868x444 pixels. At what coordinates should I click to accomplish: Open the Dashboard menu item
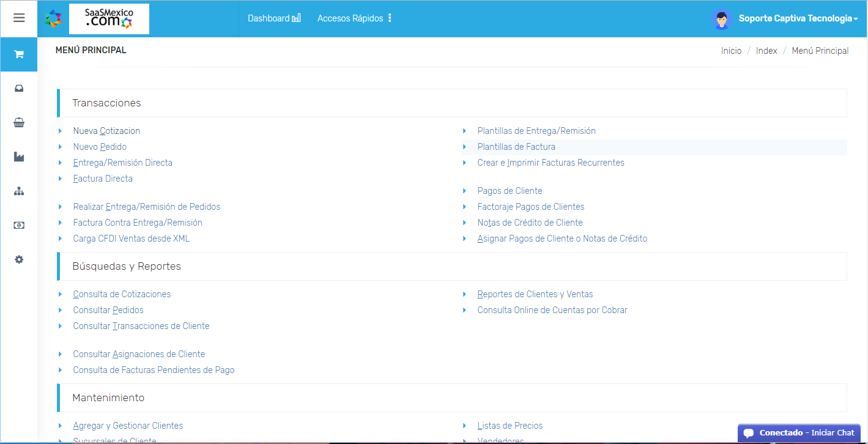point(273,18)
